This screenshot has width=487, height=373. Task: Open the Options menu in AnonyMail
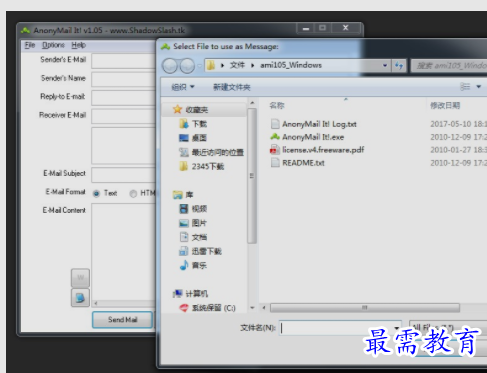(x=53, y=45)
